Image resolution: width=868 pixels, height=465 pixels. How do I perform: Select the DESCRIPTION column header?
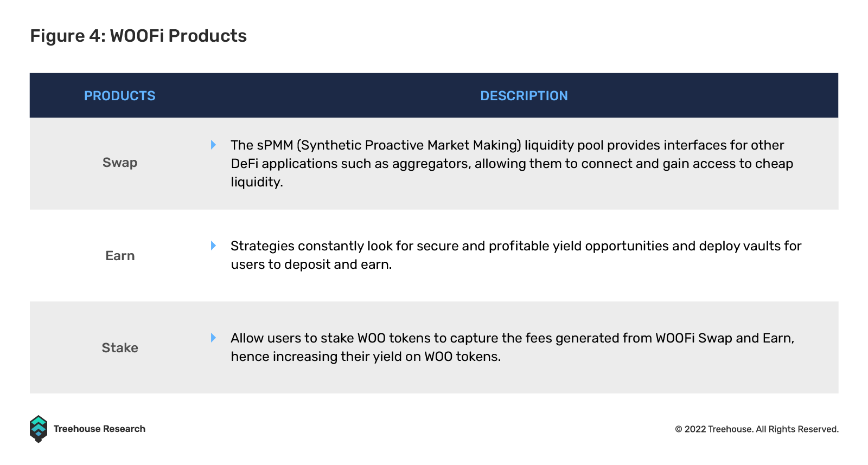click(x=524, y=96)
